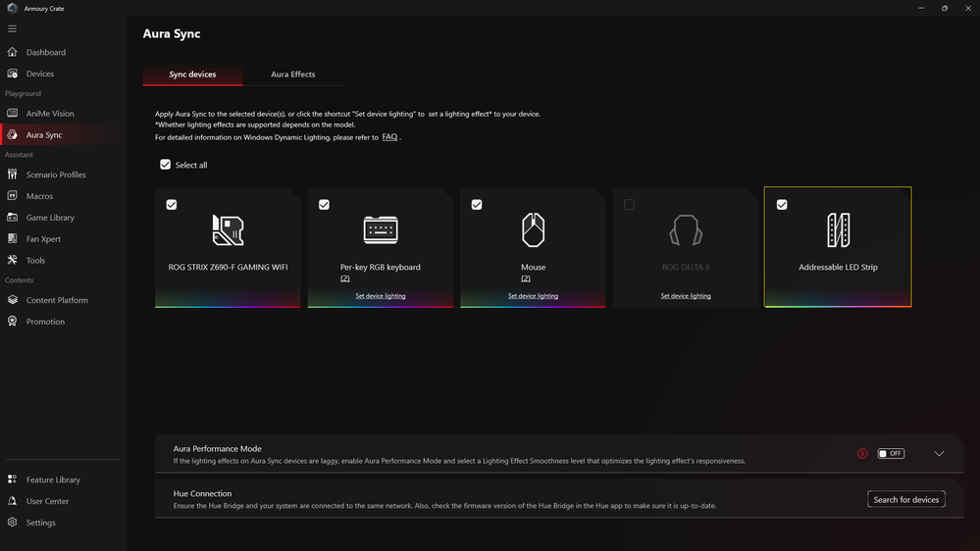Click the Aura Performance Mode heading
The width and height of the screenshot is (980, 551).
click(218, 449)
